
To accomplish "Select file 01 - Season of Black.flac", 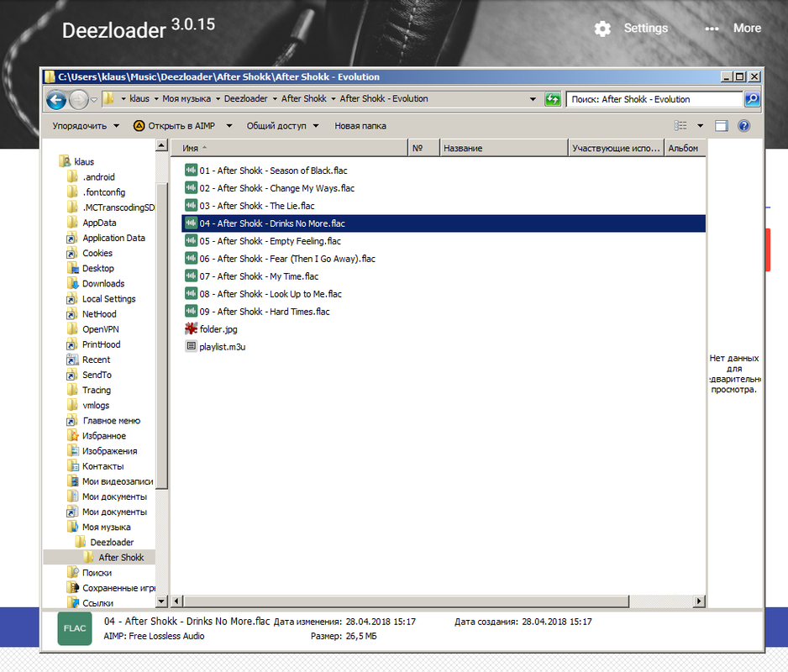I will (x=273, y=171).
